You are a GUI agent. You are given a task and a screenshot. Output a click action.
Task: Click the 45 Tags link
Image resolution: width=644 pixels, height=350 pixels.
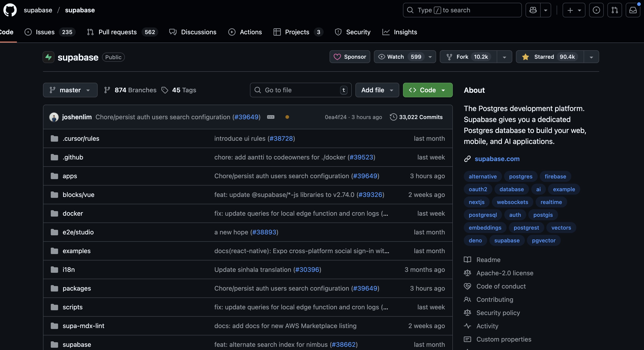click(179, 90)
